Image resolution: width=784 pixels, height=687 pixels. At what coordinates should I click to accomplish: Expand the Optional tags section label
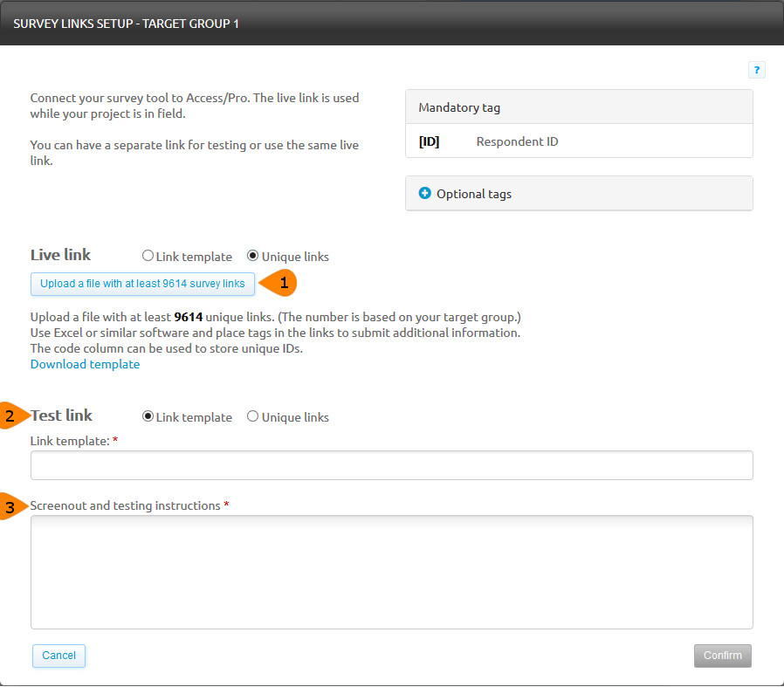pyautogui.click(x=474, y=194)
